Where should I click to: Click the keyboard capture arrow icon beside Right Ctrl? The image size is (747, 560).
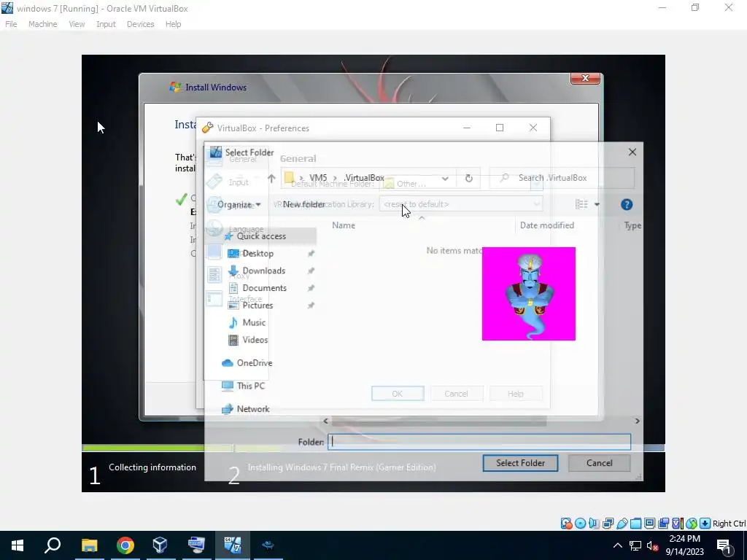[705, 524]
